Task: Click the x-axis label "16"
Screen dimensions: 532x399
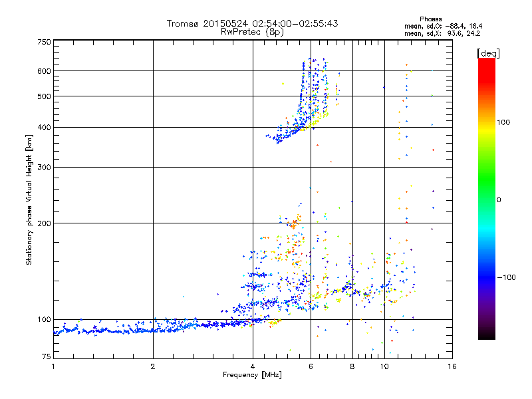Action: coord(452,366)
